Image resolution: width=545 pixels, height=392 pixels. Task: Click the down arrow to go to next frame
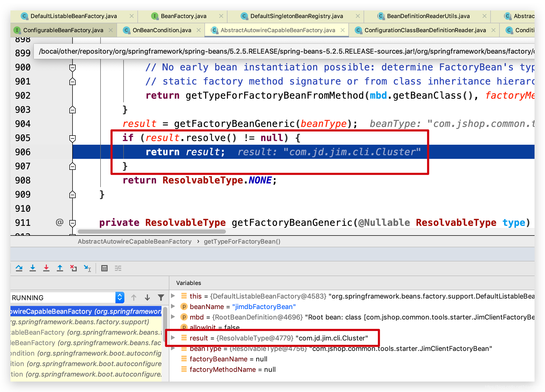tap(147, 298)
